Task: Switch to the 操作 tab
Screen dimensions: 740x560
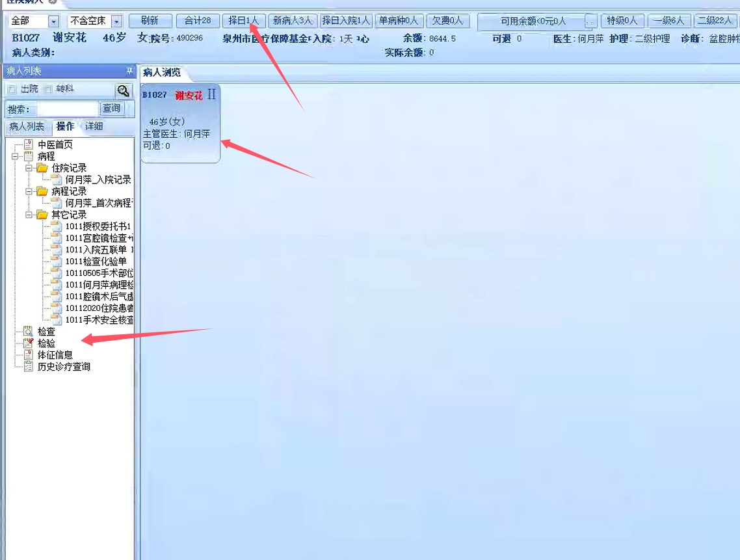Action: 65,126
